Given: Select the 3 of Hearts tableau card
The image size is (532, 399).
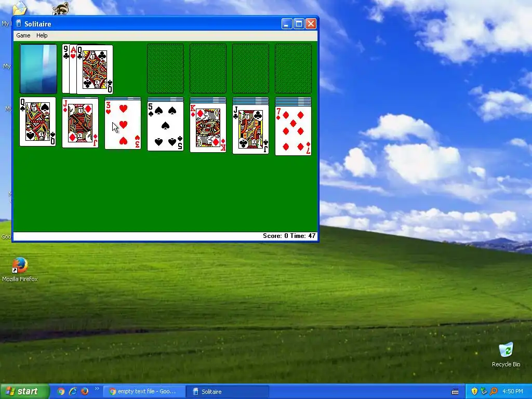Looking at the screenshot, I should (123, 125).
